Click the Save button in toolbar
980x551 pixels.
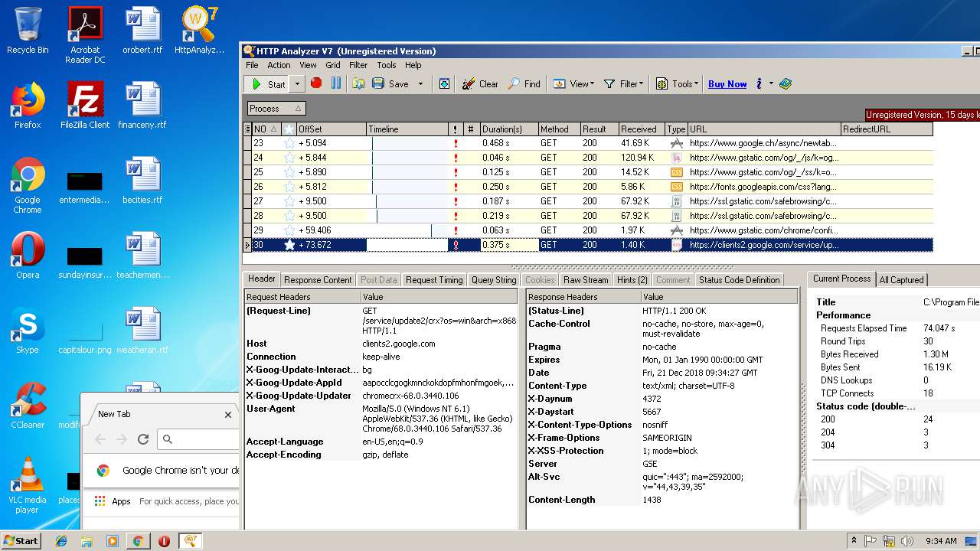(x=390, y=83)
